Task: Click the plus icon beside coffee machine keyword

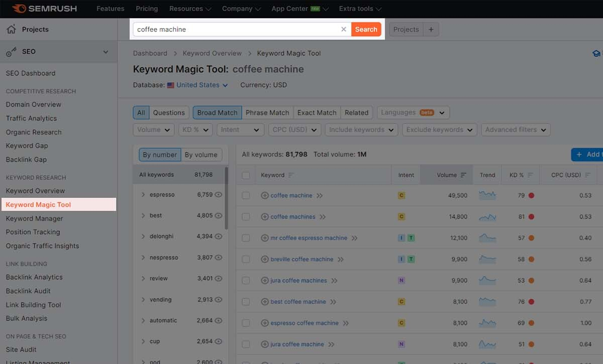Action: pos(265,196)
